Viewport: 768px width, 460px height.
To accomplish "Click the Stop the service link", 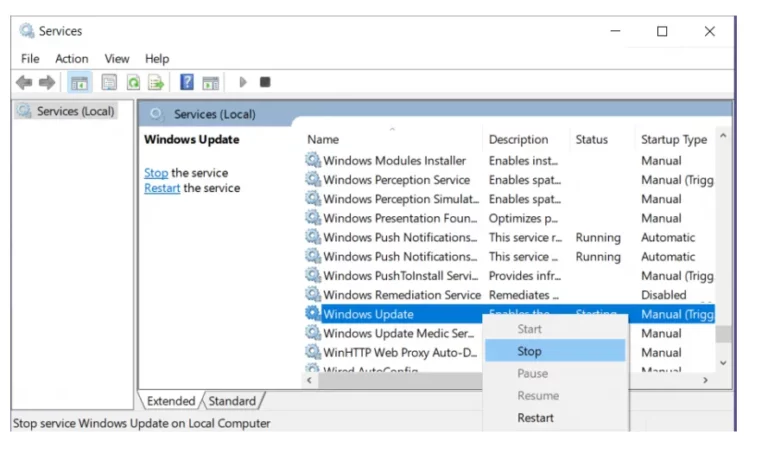I will (x=156, y=173).
